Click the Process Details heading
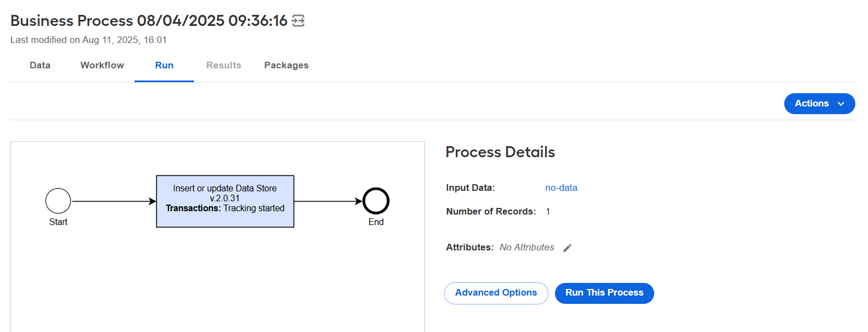The image size is (868, 332). (x=500, y=152)
